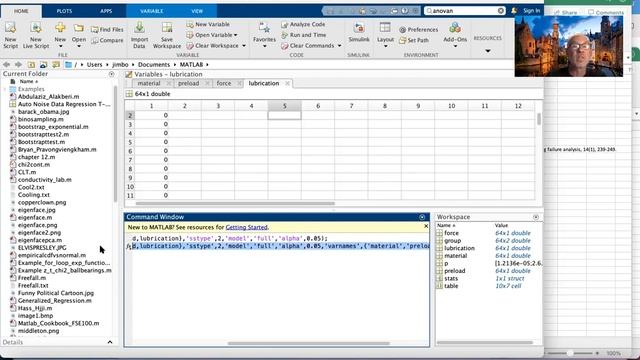Close the lubrication variable tab
640x360 pixels.
pyautogui.click(x=287, y=83)
